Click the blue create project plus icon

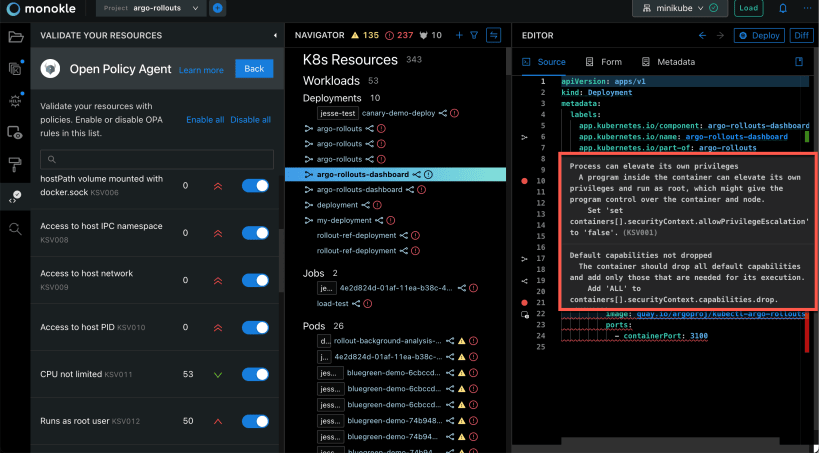(218, 8)
